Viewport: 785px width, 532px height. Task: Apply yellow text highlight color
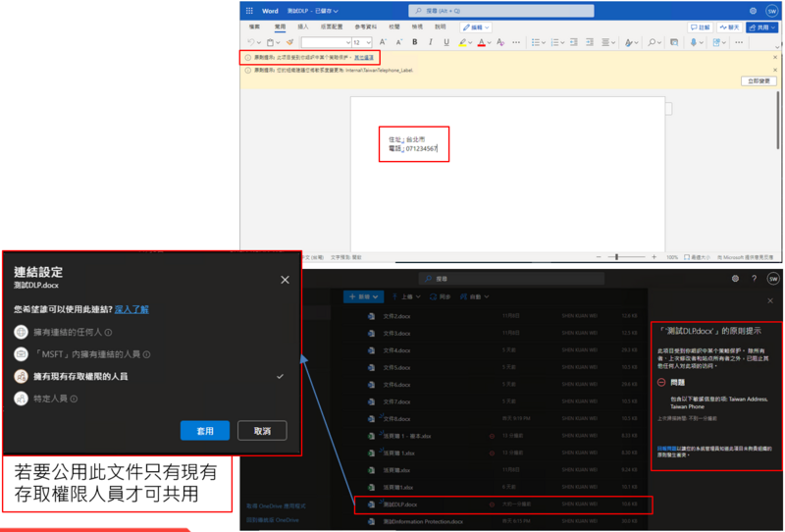(462, 42)
